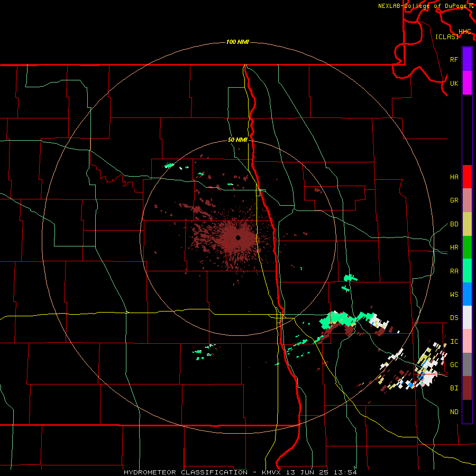Click the 'BD' legend label

[454, 224]
